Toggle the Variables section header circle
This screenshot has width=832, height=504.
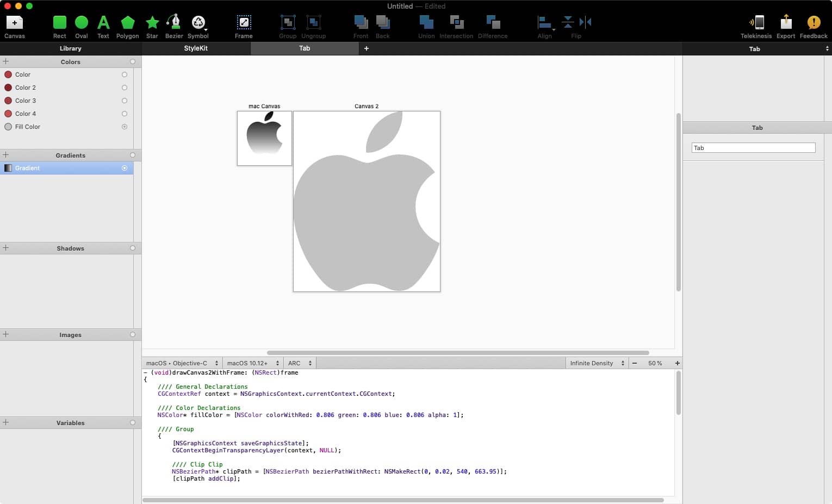coord(133,422)
